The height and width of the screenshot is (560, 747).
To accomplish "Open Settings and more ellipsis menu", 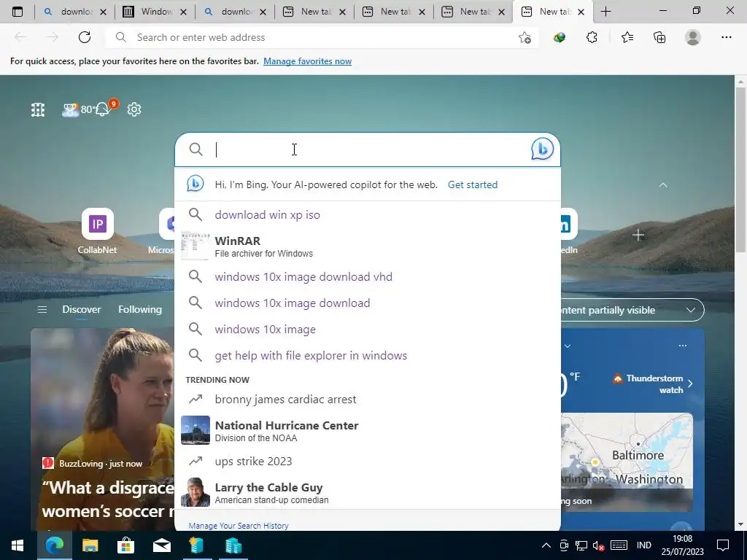I will pos(726,37).
